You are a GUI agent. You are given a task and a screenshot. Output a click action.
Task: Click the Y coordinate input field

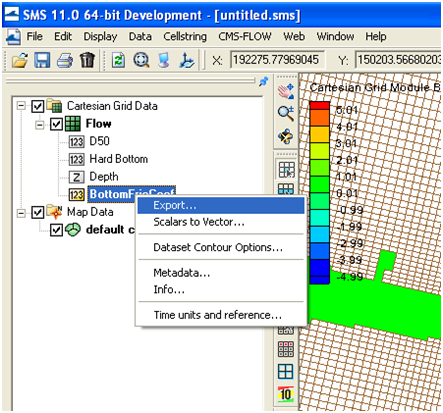[x=399, y=60]
